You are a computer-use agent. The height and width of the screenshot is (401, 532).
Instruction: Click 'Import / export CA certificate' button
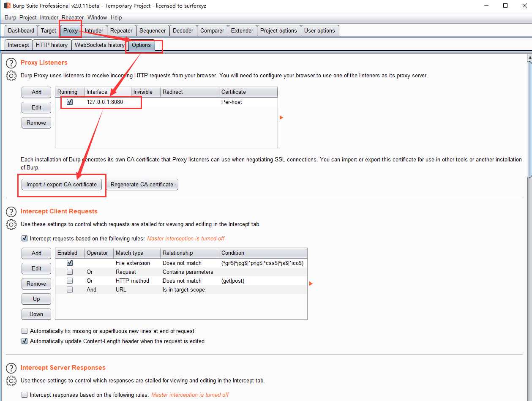(62, 184)
